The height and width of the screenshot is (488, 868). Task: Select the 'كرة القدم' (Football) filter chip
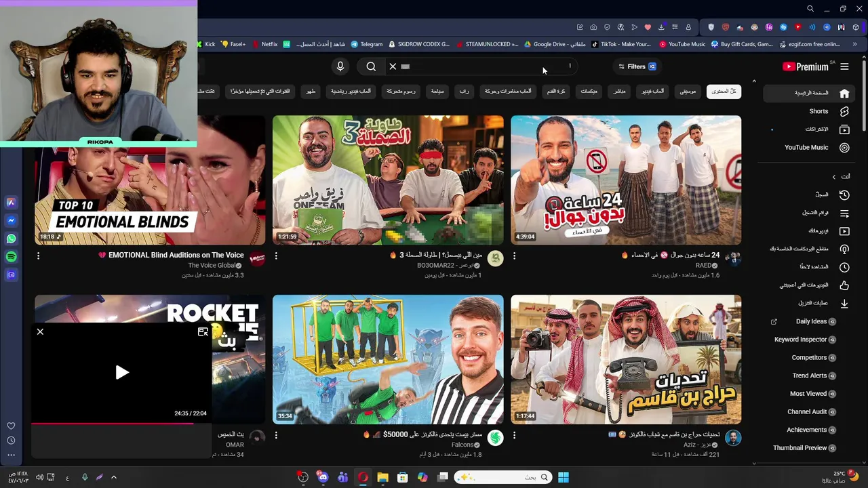point(556,91)
